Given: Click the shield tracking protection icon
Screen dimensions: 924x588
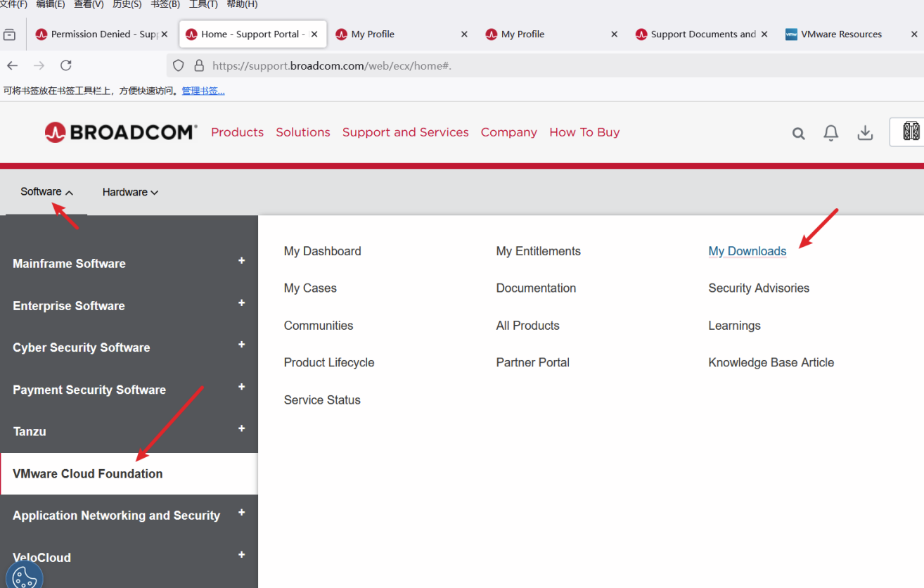Looking at the screenshot, I should [x=179, y=65].
